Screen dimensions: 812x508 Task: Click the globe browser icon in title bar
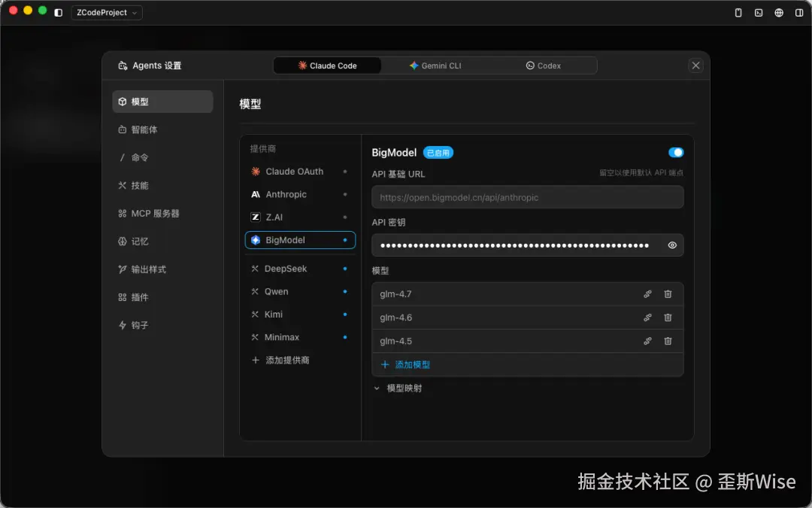779,13
